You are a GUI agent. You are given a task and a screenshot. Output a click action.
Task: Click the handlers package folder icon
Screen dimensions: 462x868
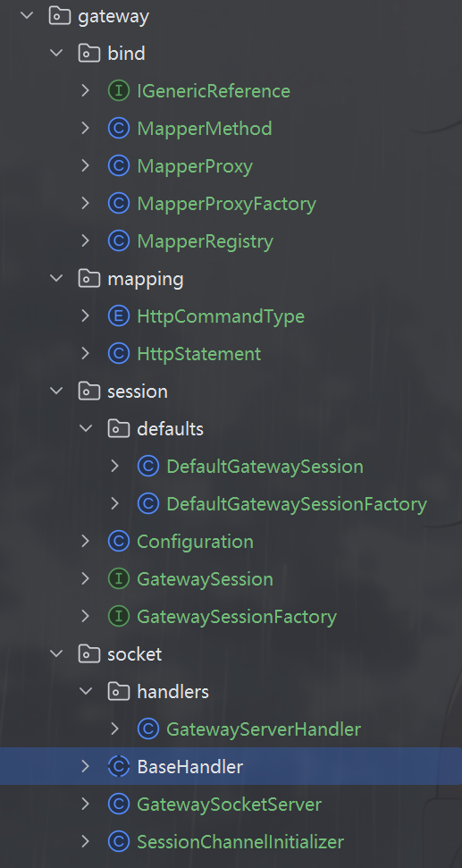(119, 691)
